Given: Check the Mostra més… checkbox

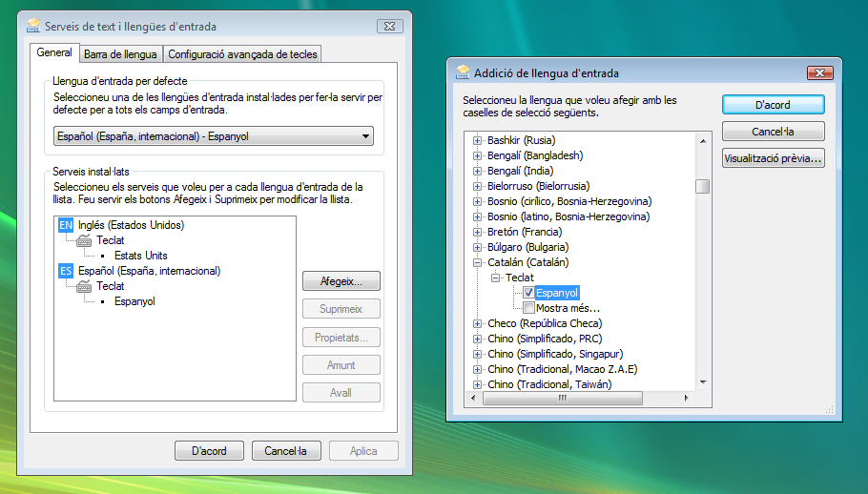Looking at the screenshot, I should [x=528, y=308].
